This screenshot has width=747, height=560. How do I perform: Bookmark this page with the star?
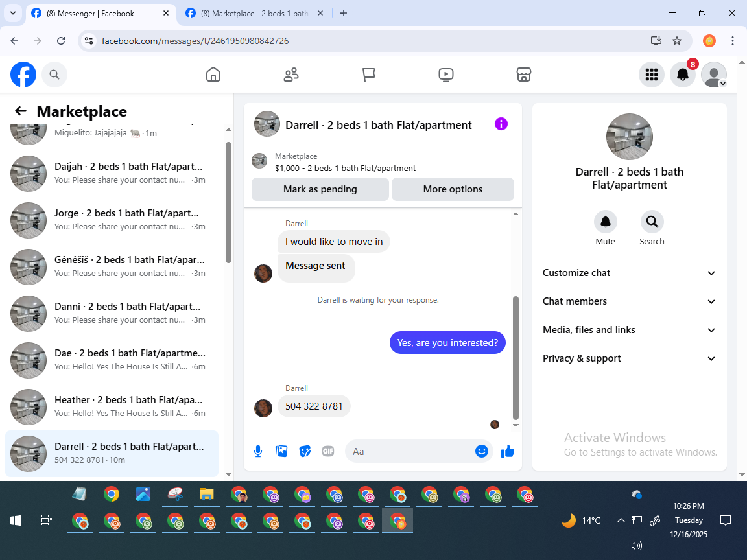click(677, 41)
